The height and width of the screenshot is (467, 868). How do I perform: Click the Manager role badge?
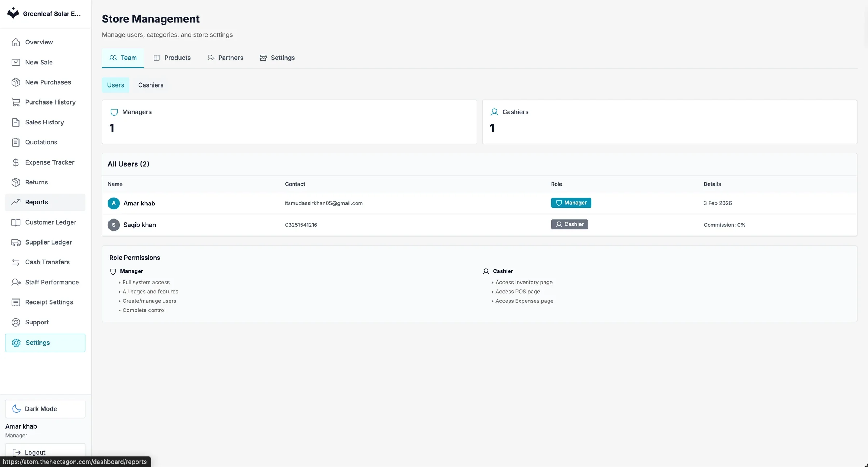pos(571,203)
